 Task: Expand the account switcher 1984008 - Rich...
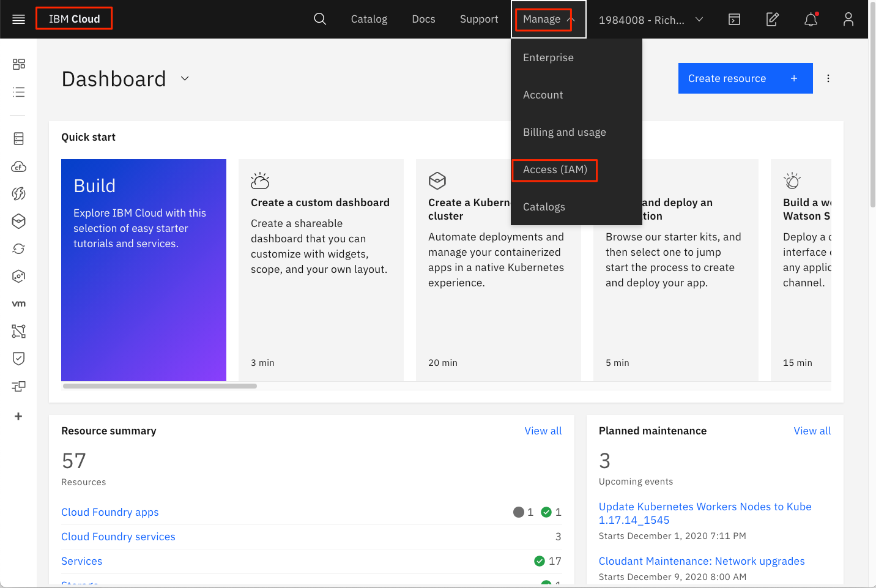coord(651,20)
